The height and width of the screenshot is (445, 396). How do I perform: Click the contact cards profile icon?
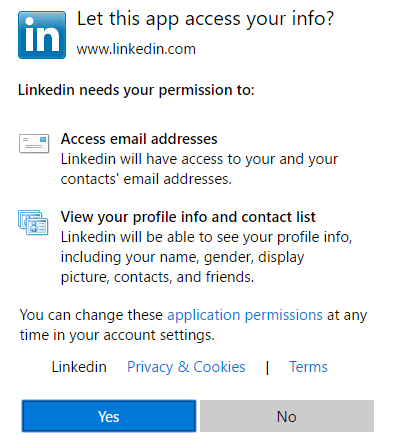click(x=33, y=222)
